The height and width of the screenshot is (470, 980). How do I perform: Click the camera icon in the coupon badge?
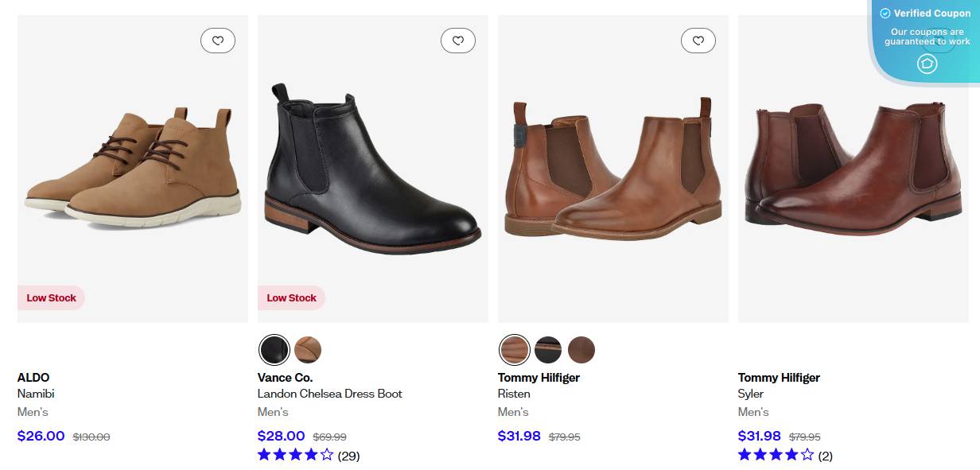927,63
